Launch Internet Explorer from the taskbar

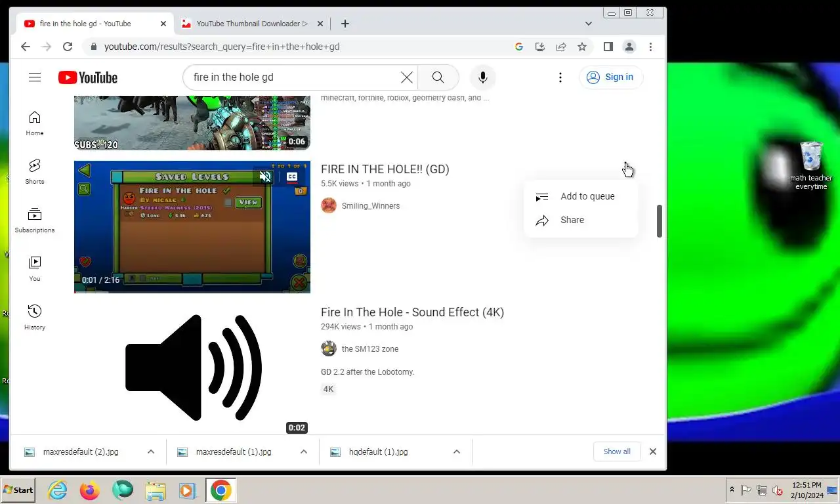(x=58, y=490)
